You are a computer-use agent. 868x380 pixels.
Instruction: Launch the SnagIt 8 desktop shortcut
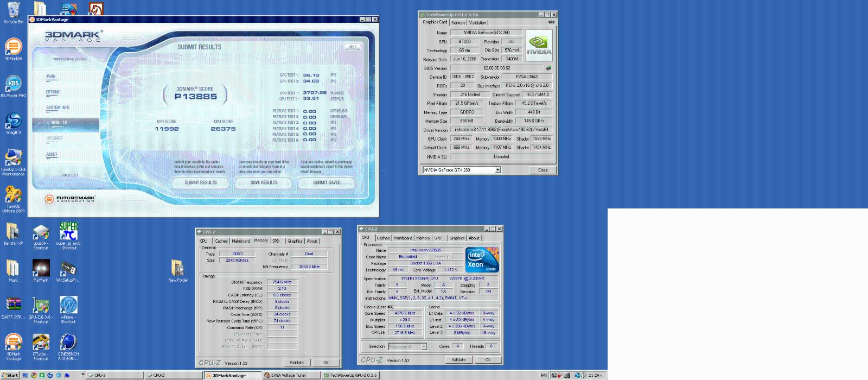point(13,123)
